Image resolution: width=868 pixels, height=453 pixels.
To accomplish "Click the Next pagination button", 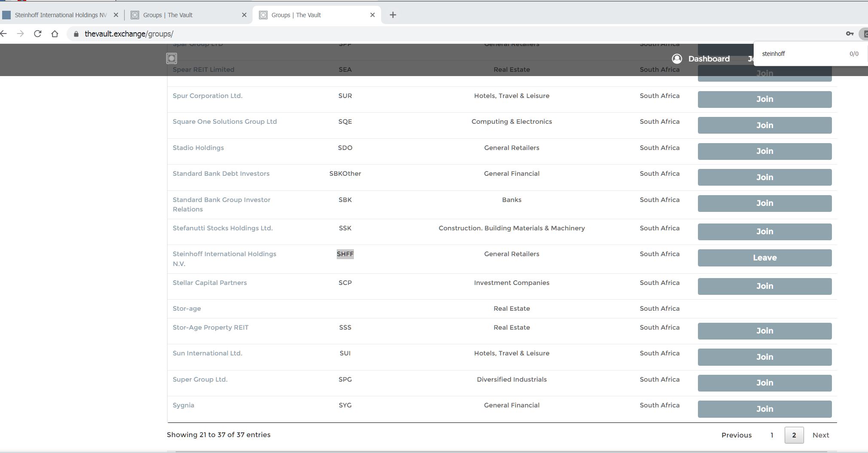I will 820,435.
